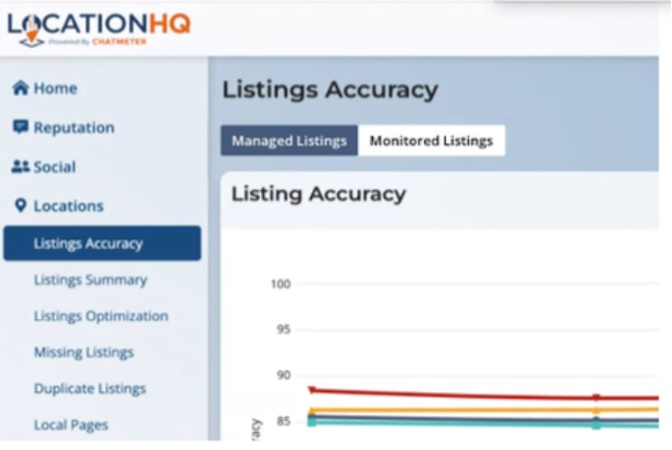Screen dimensions: 672x450
Task: Click the 100 label on the y-axis
Action: tap(280, 284)
